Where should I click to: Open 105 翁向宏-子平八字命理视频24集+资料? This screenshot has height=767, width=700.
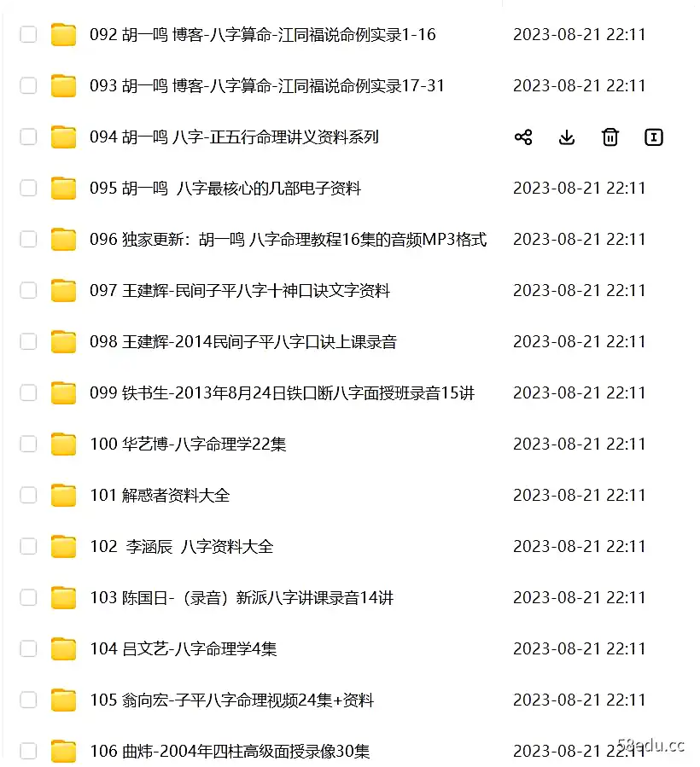click(x=232, y=700)
